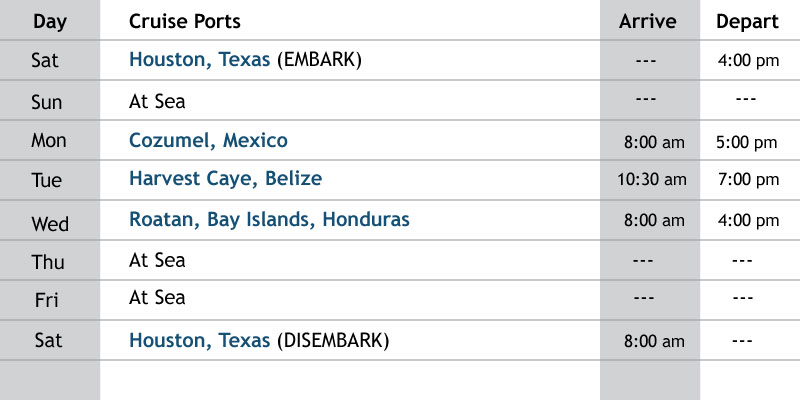Click the Arrive column header
Screen dimensions: 800x400
pyautogui.click(x=648, y=21)
